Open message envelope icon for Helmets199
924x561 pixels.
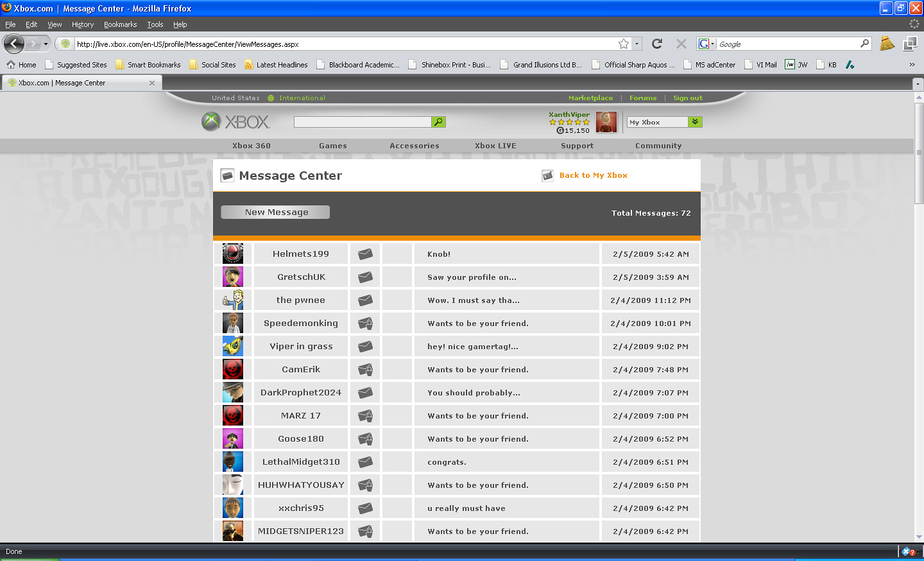[x=365, y=254]
